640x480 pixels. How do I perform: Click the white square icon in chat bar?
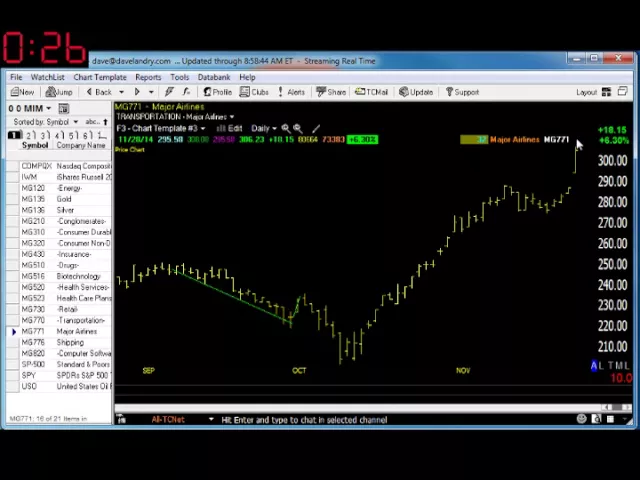610,419
